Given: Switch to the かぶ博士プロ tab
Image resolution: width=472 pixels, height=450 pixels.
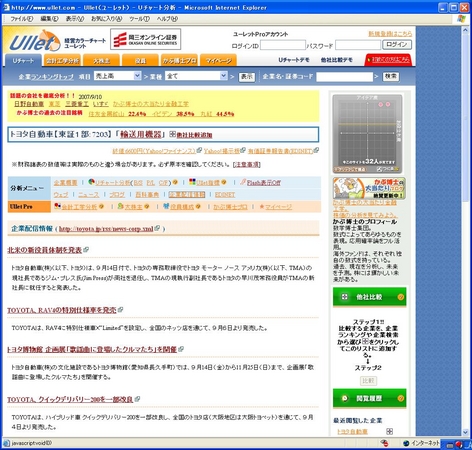Looking at the screenshot, I should 179,61.
